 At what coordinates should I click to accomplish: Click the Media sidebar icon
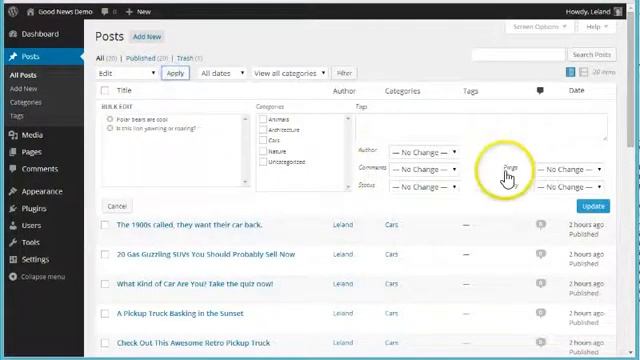[13, 135]
